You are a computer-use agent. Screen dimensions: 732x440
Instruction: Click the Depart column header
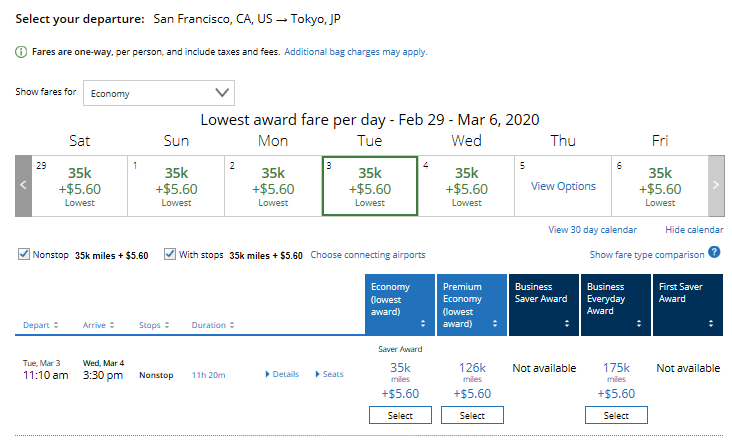[36, 325]
